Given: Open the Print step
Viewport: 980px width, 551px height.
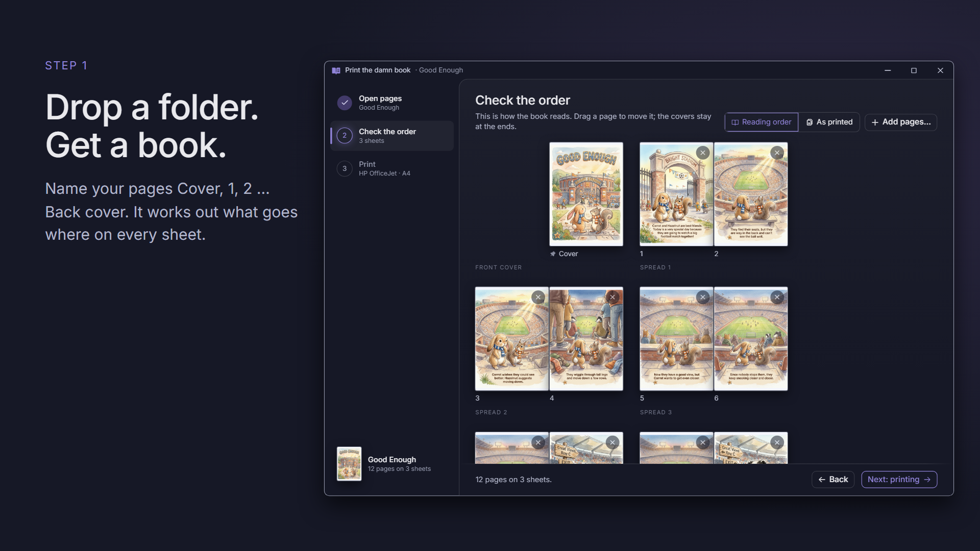Looking at the screenshot, I should click(x=392, y=168).
